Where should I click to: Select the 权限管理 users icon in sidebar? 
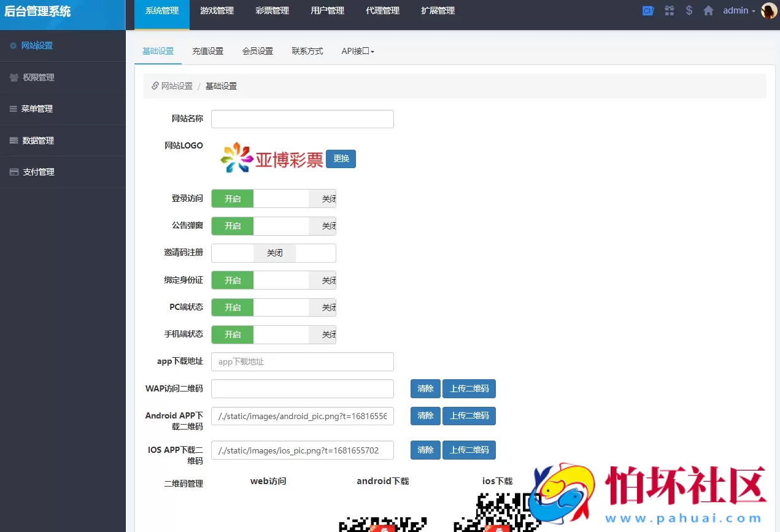(x=14, y=77)
